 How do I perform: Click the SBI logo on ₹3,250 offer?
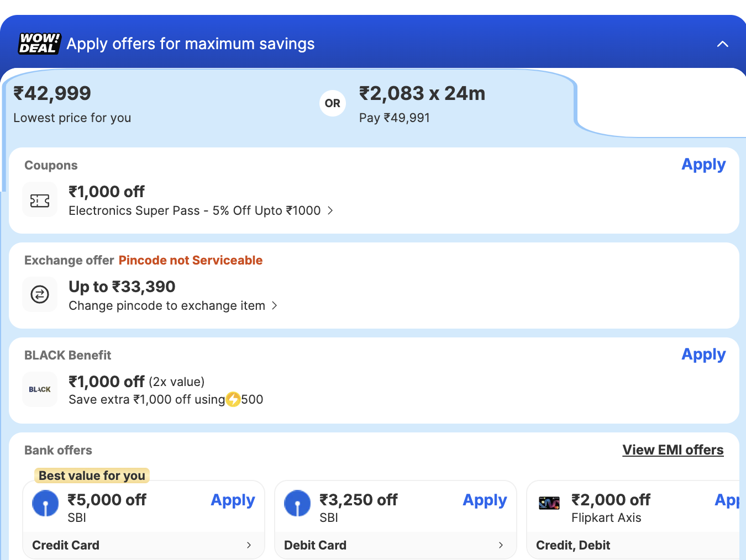[x=297, y=504]
